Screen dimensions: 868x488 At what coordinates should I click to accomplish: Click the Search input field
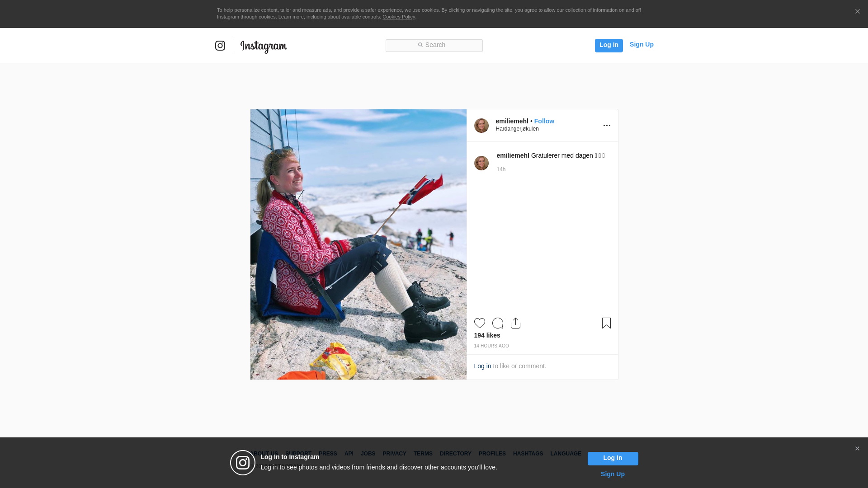[x=434, y=45]
